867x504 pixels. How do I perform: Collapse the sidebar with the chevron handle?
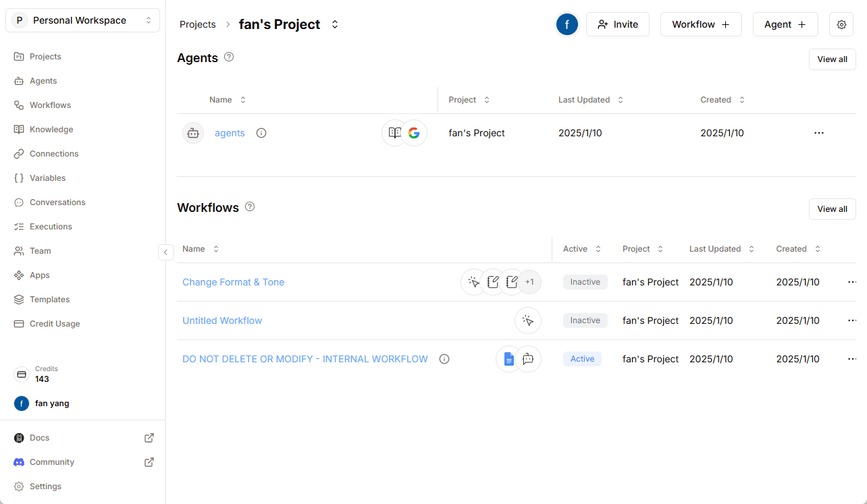pos(165,252)
